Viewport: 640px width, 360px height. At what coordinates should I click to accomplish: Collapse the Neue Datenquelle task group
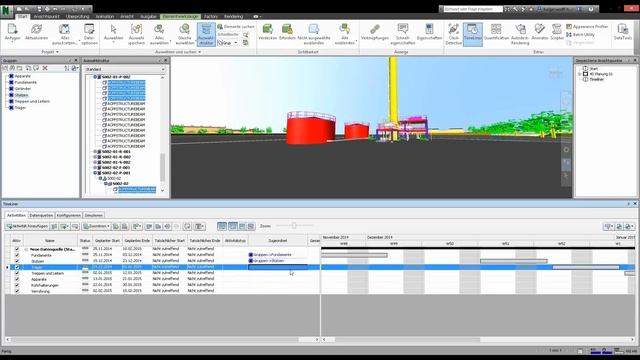tap(26, 249)
